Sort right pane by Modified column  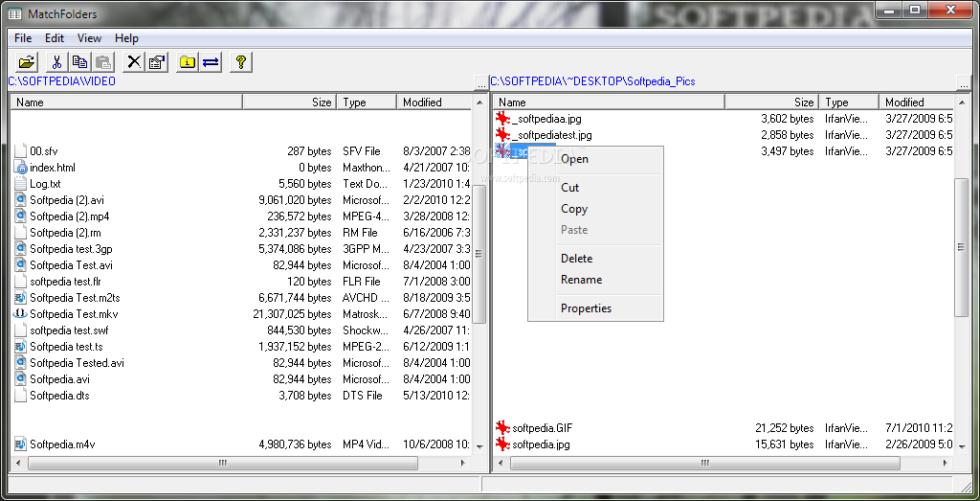tap(916, 102)
